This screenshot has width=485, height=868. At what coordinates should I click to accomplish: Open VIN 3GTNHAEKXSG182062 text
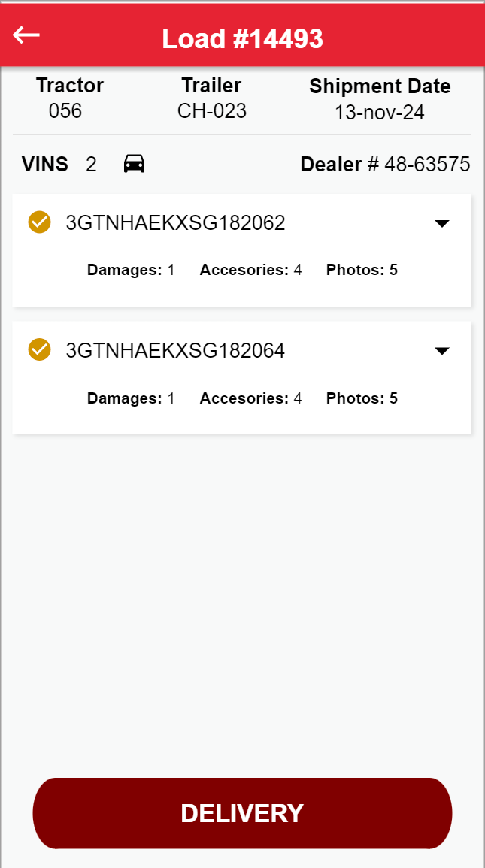point(175,223)
